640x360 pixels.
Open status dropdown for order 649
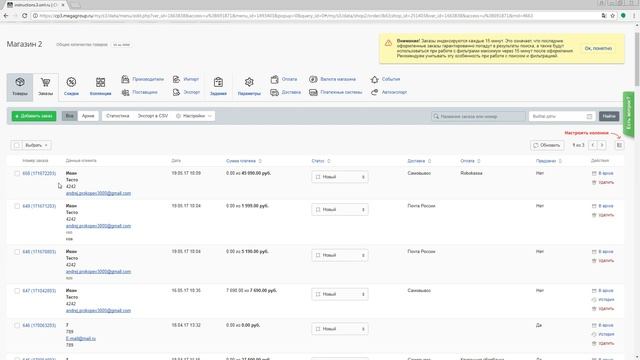[x=340, y=210]
